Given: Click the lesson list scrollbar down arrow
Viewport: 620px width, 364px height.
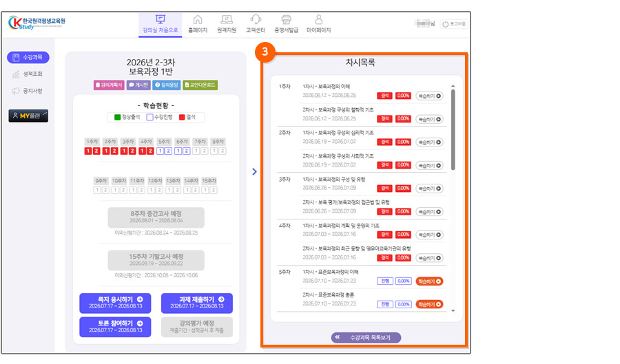Looking at the screenshot, I should pos(453,311).
